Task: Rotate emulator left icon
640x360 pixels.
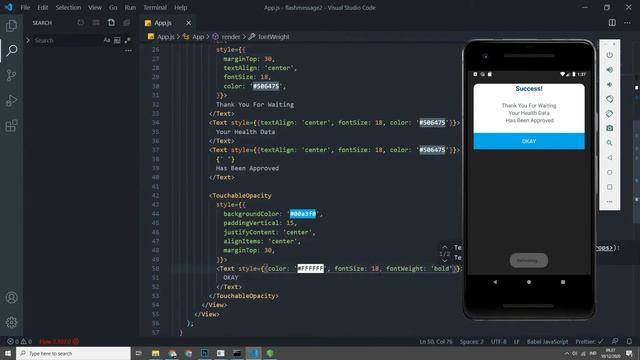Action: pyautogui.click(x=609, y=99)
